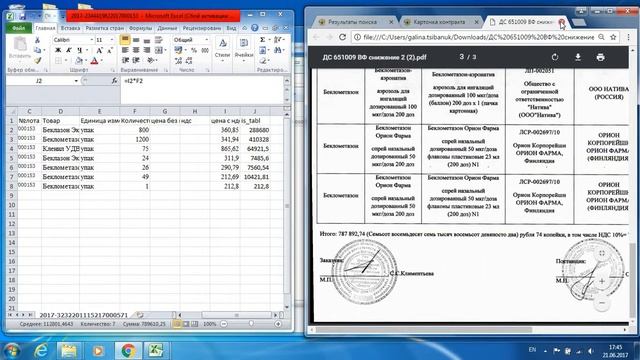Screen dimensions: 640x360
Task: Toggle bottom vertical alignment in Excel
Action: click(147, 40)
